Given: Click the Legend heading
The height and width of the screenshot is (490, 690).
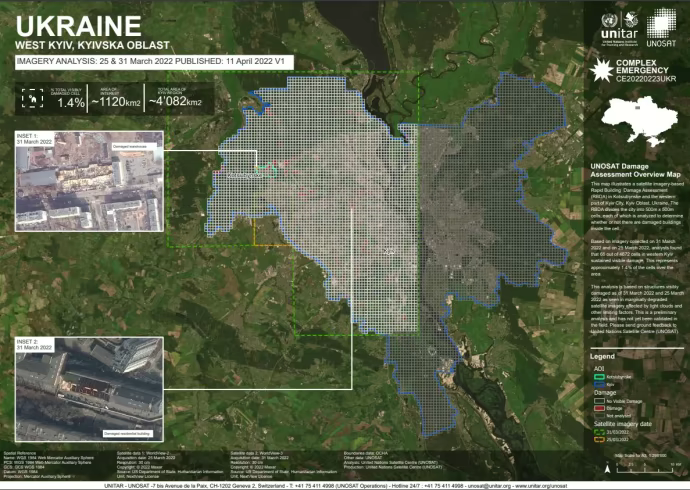Looking at the screenshot, I should point(602,356).
